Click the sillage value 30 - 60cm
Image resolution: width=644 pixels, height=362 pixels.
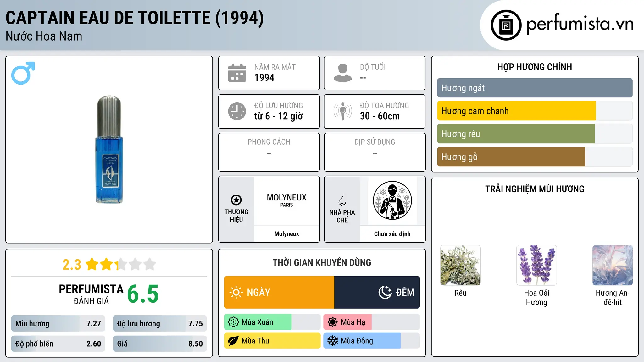click(380, 116)
